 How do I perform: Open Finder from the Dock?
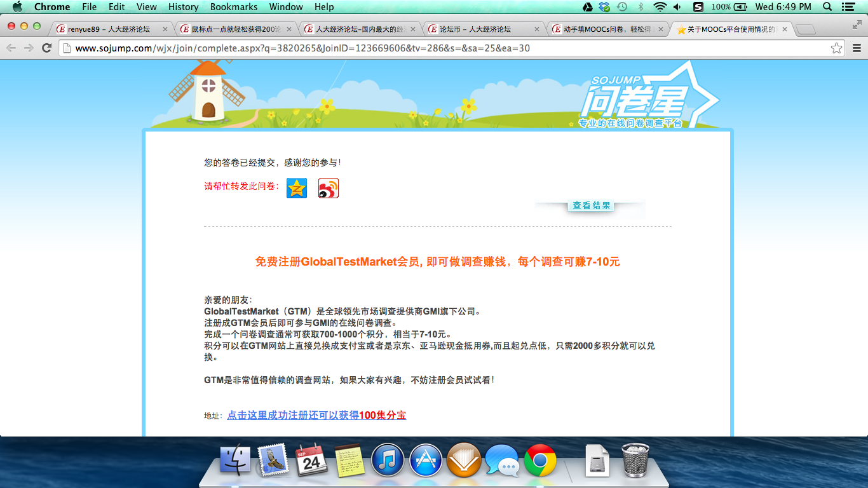[x=235, y=460]
